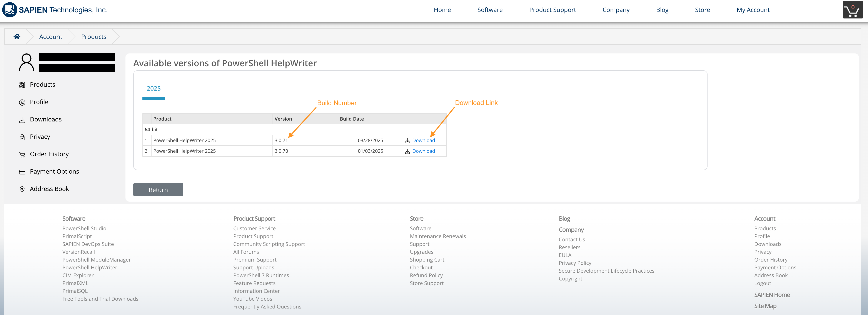Open the My Account menu

tap(753, 10)
